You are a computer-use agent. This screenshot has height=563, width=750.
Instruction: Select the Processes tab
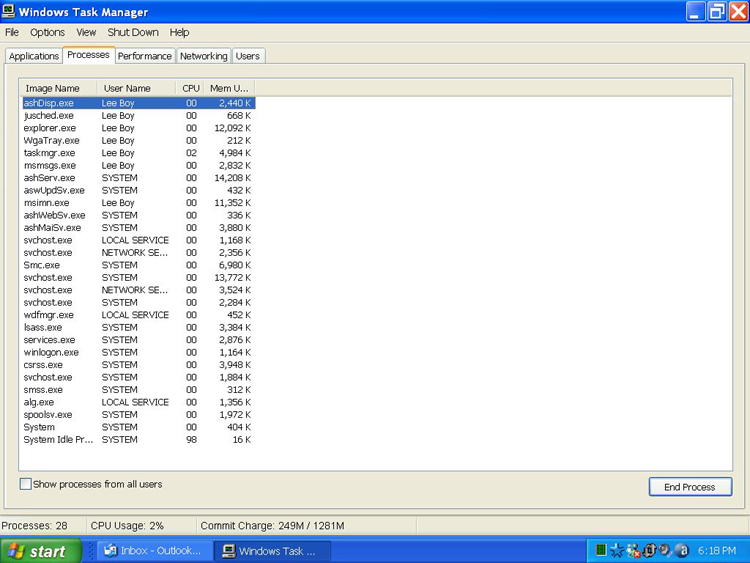coord(88,55)
